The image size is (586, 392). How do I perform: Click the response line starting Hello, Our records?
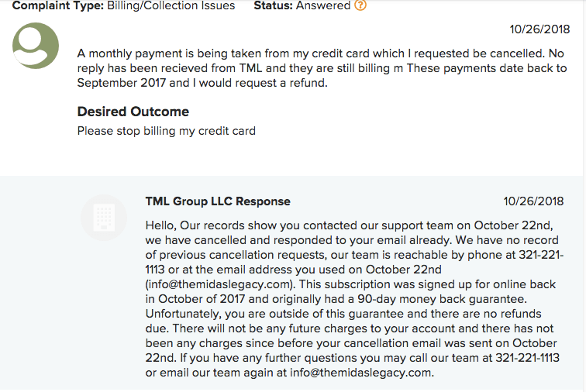pyautogui.click(x=349, y=225)
